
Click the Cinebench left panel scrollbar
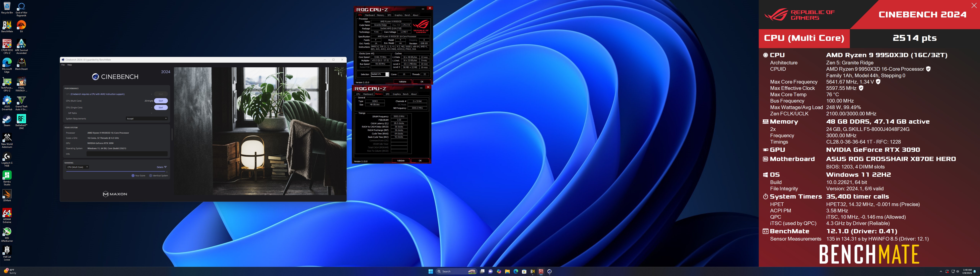point(172,134)
